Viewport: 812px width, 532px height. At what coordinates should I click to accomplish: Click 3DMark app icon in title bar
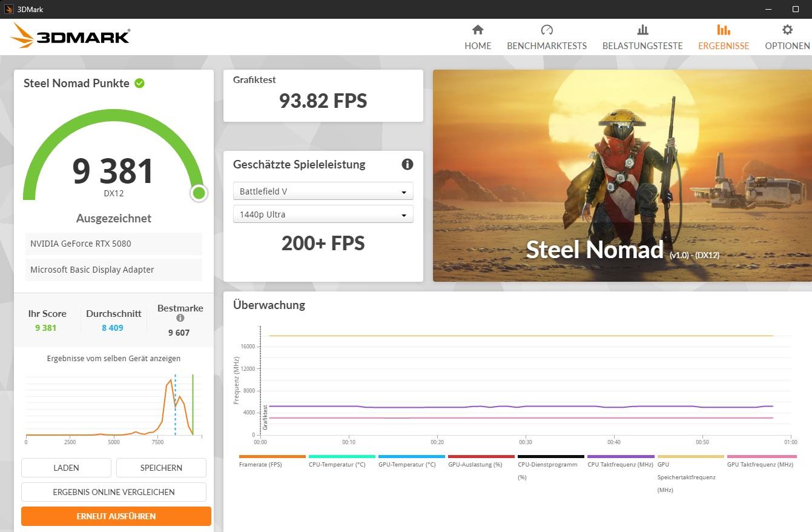[9, 9]
